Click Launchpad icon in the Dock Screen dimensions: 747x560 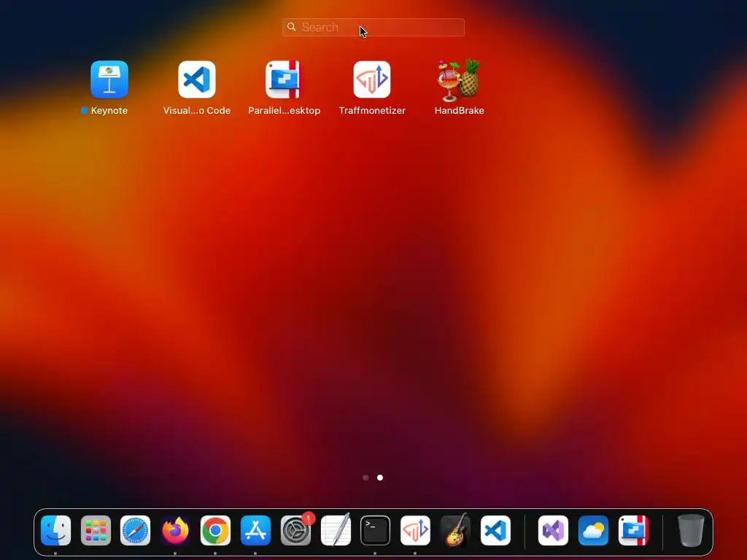coord(96,530)
